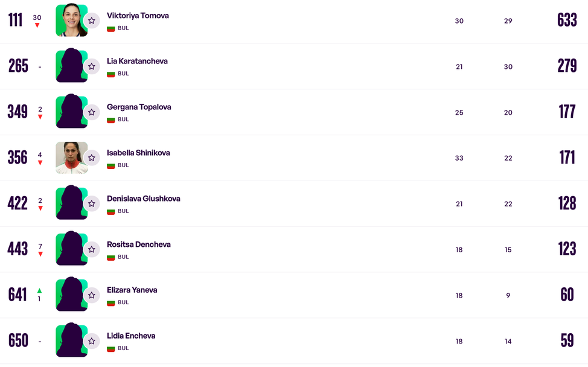
Task: Star Isabella Shinikova as favorite
Action: click(92, 158)
